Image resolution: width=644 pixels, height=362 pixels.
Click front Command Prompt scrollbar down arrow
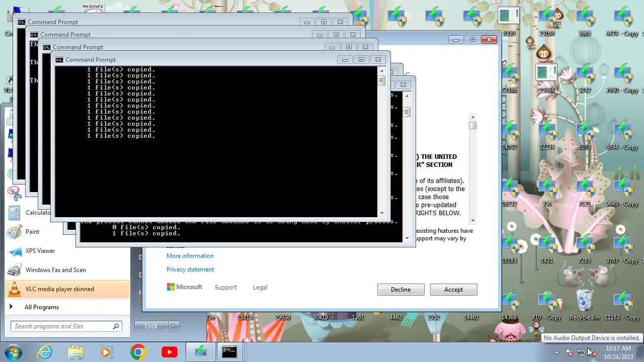tap(381, 213)
